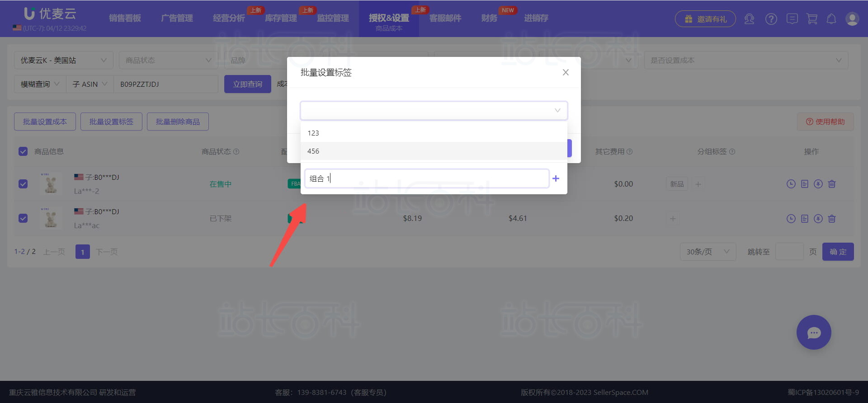868x403 pixels.
Task: Open the tag selection dropdown in dialog
Action: pos(434,110)
